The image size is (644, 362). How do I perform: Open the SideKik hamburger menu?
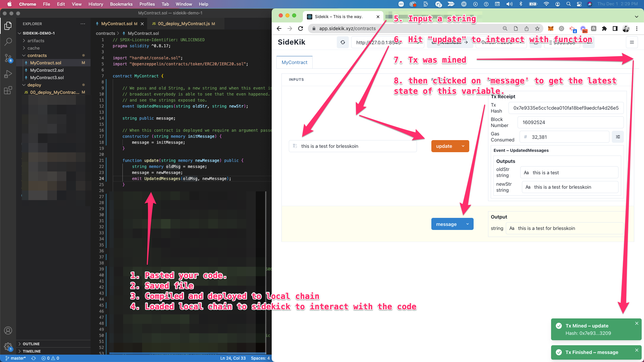coord(632,42)
